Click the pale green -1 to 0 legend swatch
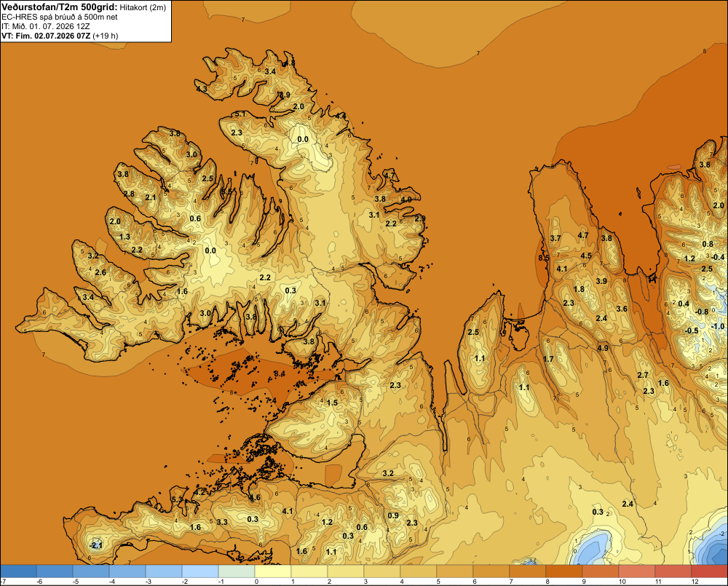The height and width of the screenshot is (586, 728). click(x=237, y=571)
